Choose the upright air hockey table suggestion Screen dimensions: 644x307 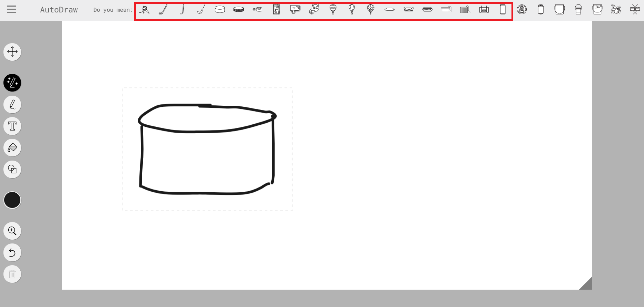click(276, 9)
